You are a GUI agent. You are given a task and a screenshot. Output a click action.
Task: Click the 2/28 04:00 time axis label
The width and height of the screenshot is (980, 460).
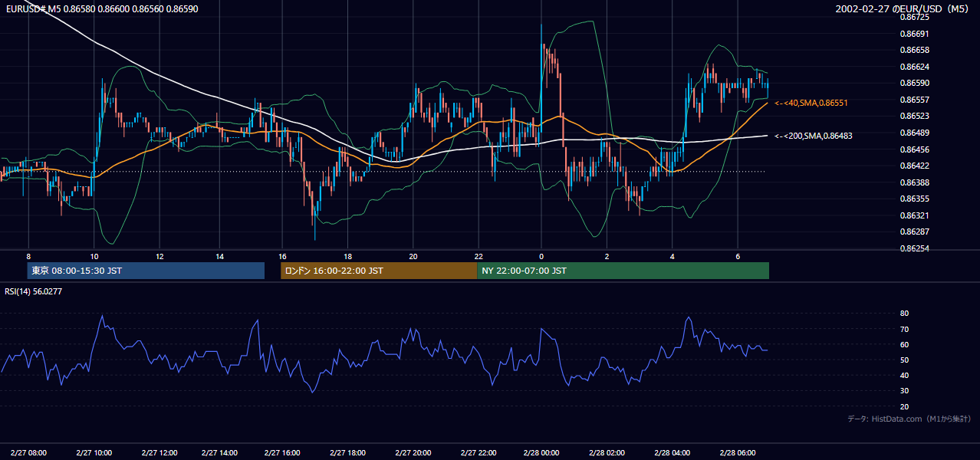click(672, 453)
